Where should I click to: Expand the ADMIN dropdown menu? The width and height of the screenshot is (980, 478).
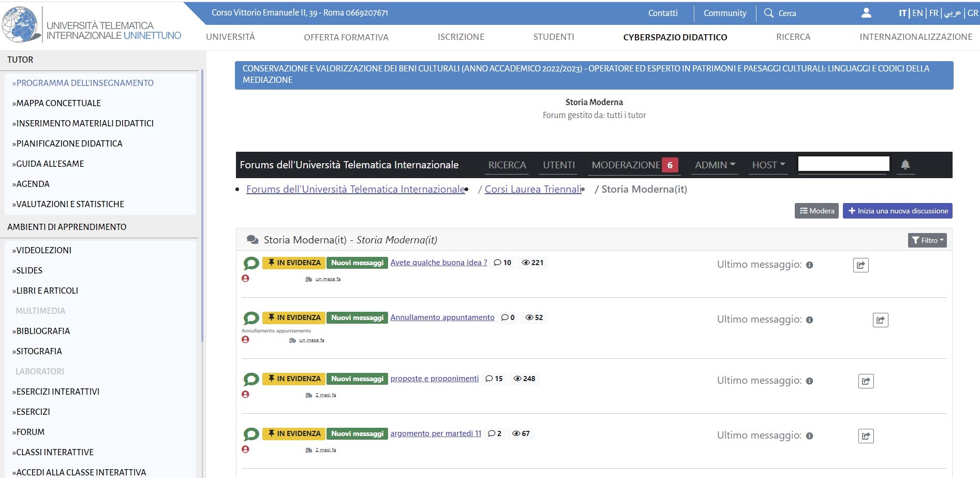(715, 165)
